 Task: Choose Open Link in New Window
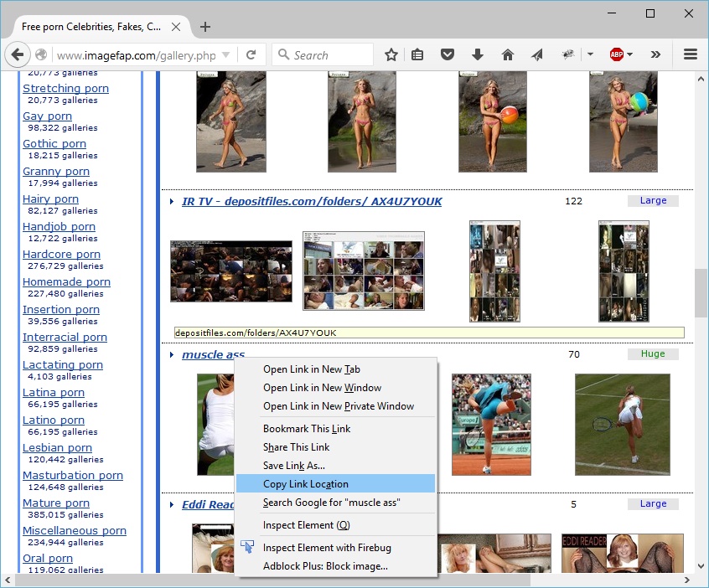tap(335, 389)
